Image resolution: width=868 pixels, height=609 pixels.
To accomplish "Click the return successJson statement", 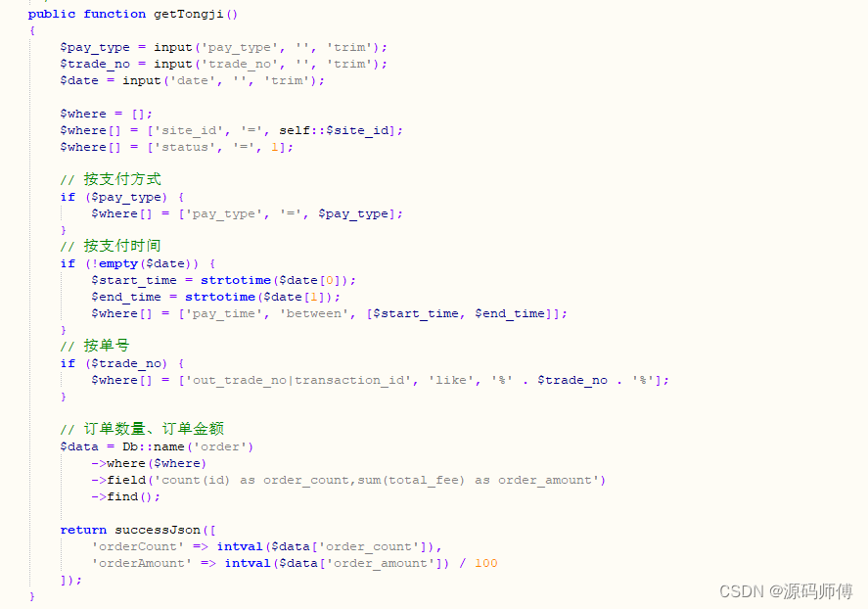I will coord(138,530).
